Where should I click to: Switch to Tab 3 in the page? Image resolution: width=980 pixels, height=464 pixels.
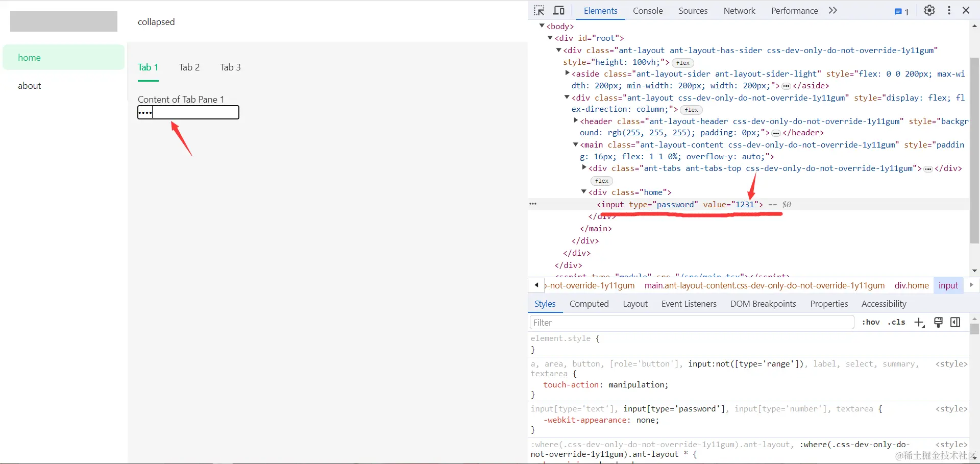coord(230,67)
